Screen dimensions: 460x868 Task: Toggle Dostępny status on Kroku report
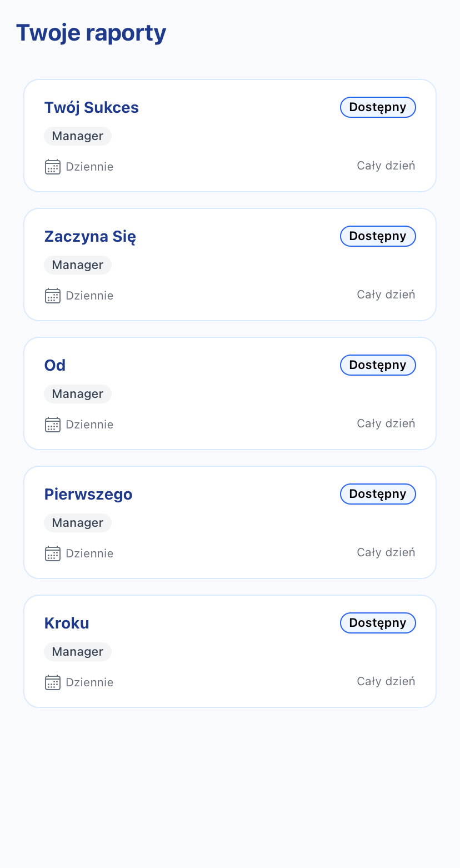point(378,623)
